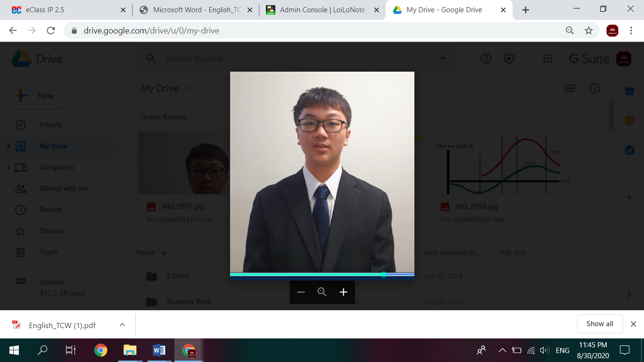
Task: Open Drive settings gear icon
Action: pyautogui.click(x=509, y=58)
